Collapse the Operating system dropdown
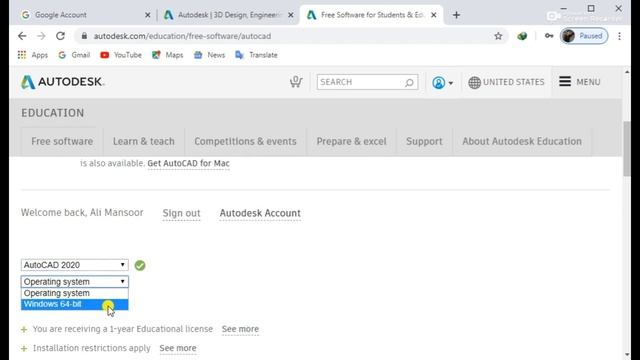Image resolution: width=640 pixels, height=360 pixels. pos(75,282)
